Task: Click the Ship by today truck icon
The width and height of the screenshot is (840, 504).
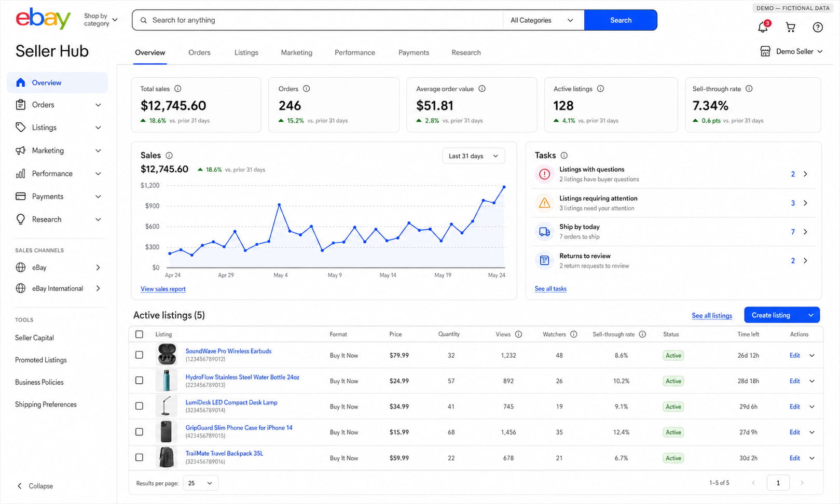Action: (544, 232)
